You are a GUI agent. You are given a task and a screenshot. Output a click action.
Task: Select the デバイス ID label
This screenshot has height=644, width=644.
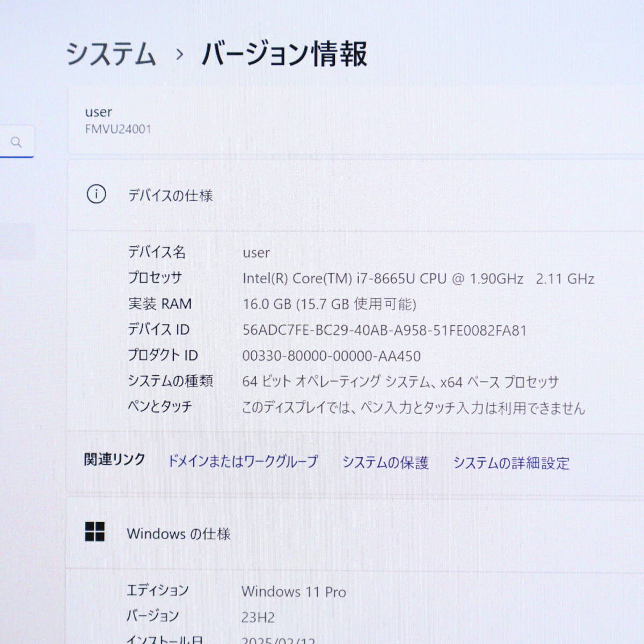[x=159, y=329]
